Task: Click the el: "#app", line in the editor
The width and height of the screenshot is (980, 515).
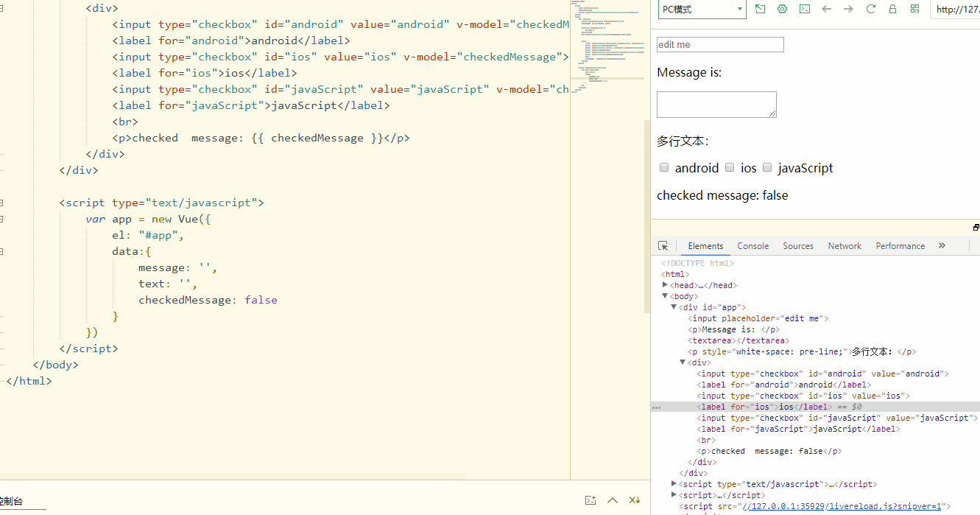Action: (148, 235)
